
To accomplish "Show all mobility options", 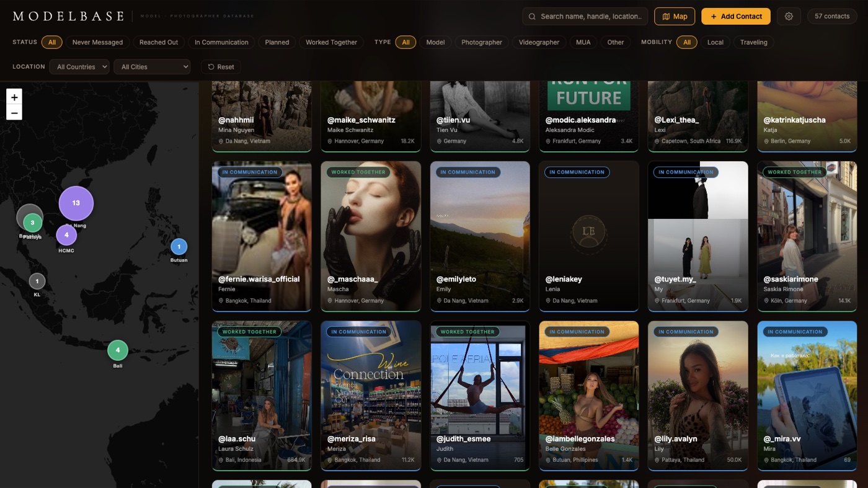I will tap(687, 42).
